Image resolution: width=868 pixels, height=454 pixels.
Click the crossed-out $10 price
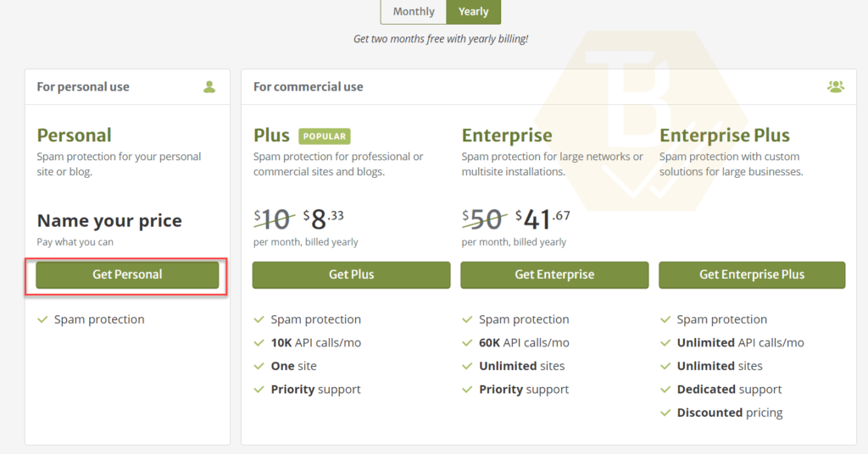pos(274,219)
